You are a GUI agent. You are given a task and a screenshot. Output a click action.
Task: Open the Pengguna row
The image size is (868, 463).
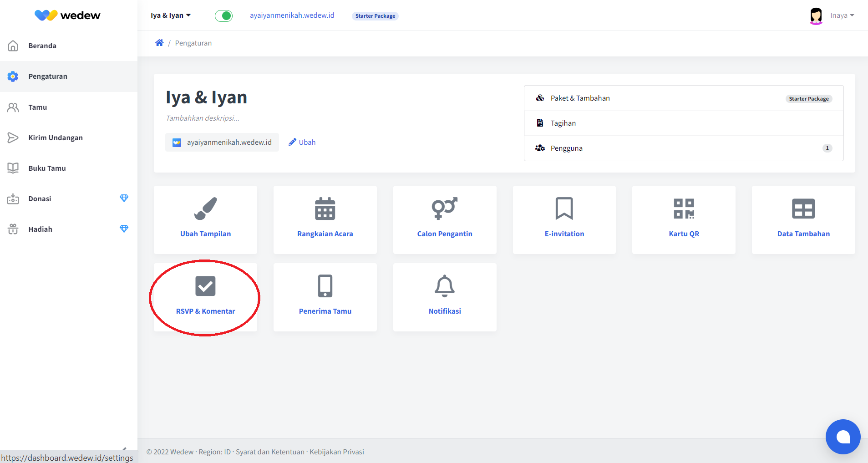(x=684, y=148)
